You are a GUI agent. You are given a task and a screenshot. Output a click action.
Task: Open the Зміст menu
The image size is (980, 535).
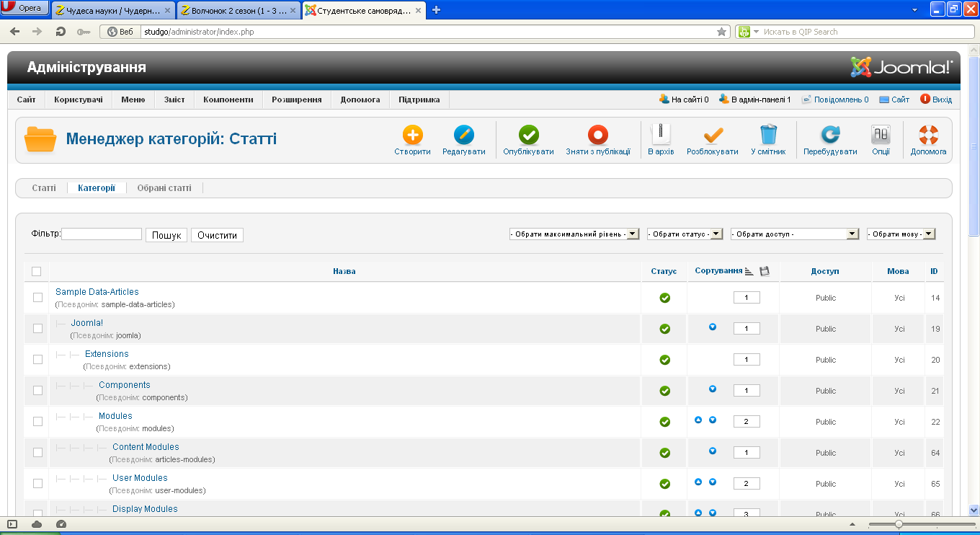tap(174, 100)
